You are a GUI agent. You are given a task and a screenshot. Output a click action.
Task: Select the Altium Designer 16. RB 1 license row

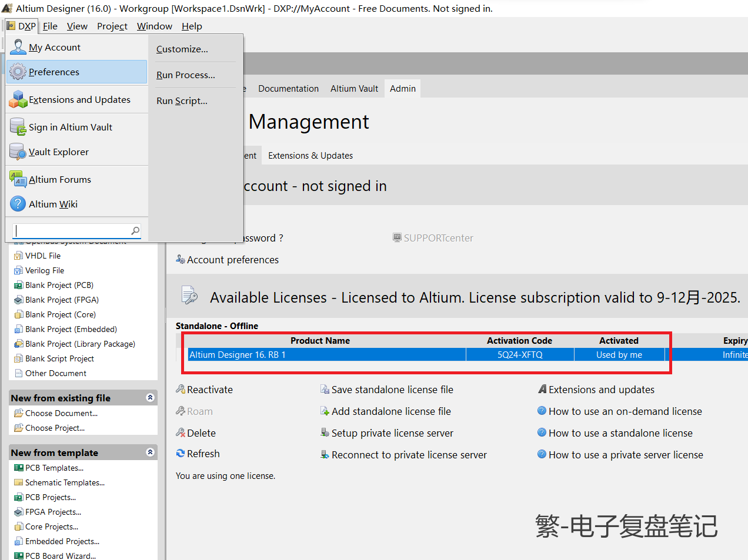[467, 355]
